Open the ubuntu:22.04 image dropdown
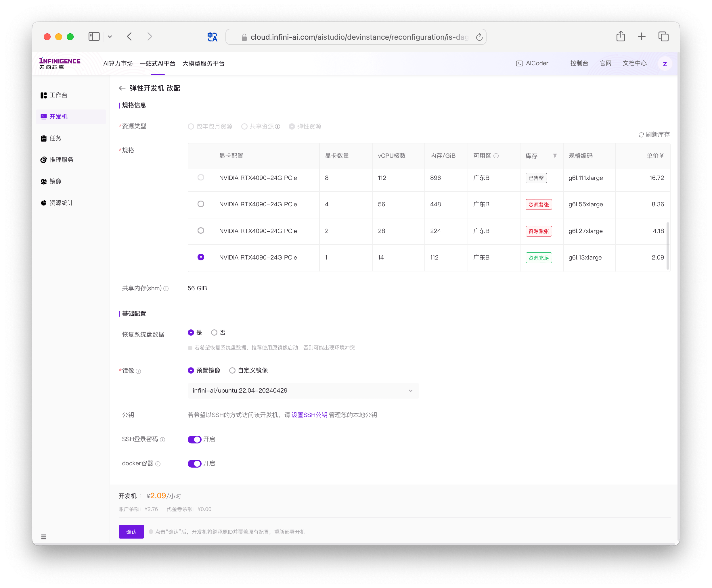 click(303, 391)
